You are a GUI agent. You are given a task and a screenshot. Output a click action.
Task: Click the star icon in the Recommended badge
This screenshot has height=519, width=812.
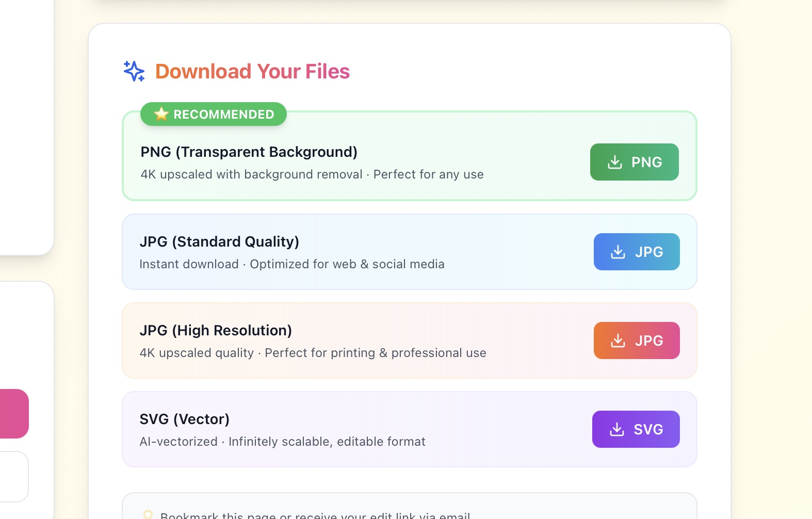click(x=161, y=114)
